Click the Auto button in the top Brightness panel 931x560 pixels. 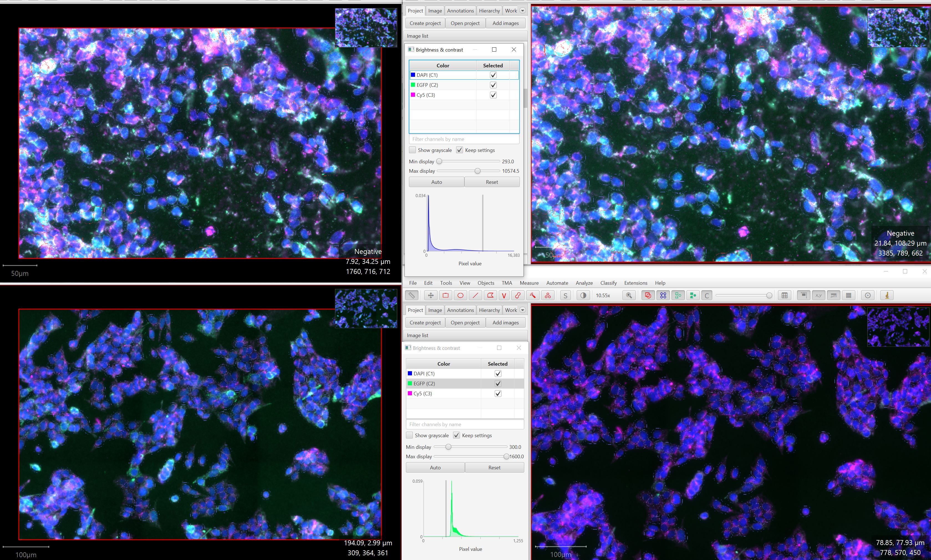click(436, 182)
